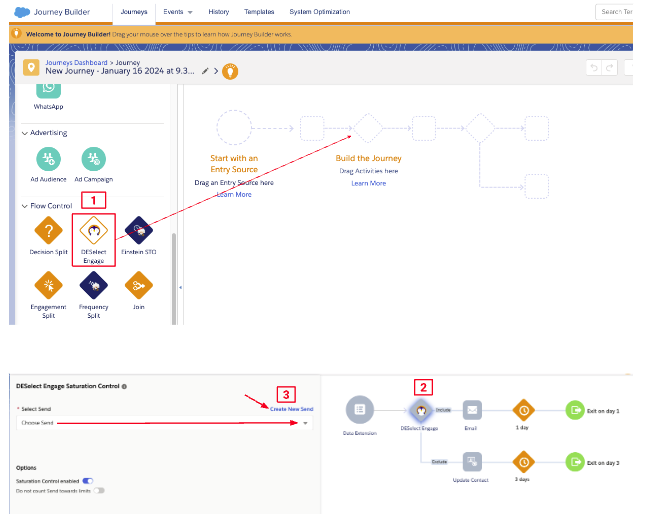The width and height of the screenshot is (653, 514).
Task: Click the welcome banner lightbulb icon
Action: click(x=16, y=33)
